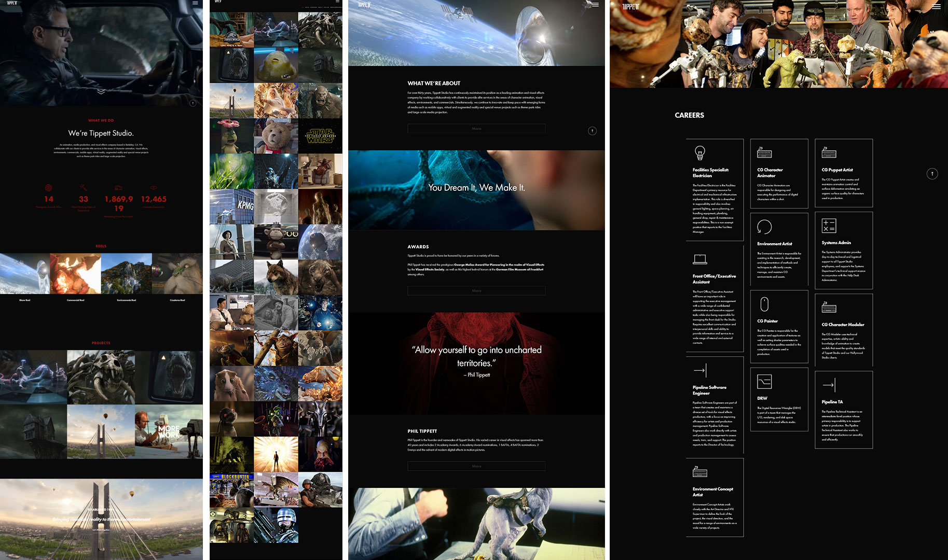The image size is (948, 560).
Task: Click the arrow icon on the Pipeline TA card
Action: (829, 384)
